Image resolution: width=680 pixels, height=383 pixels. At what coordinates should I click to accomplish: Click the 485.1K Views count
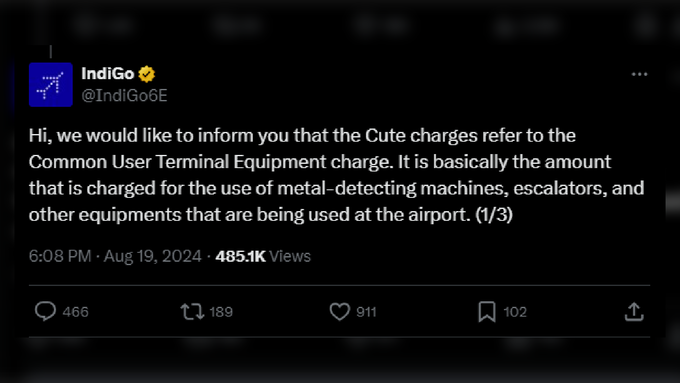coord(263,256)
